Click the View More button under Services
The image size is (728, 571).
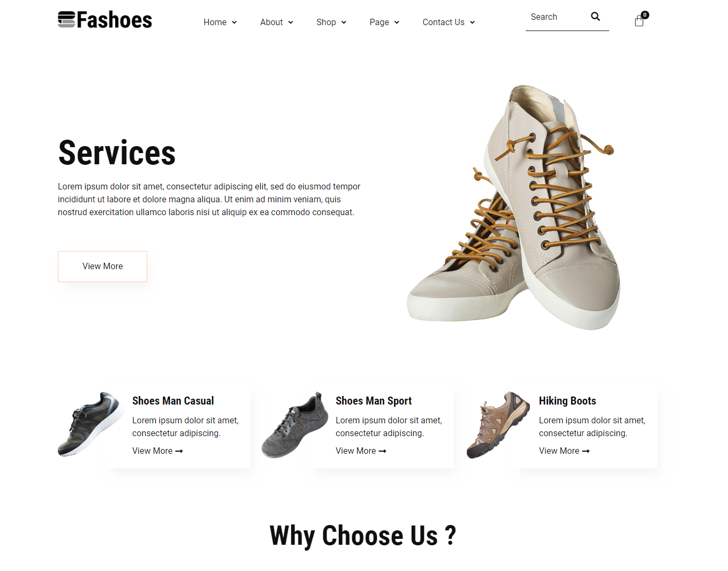[x=102, y=267]
